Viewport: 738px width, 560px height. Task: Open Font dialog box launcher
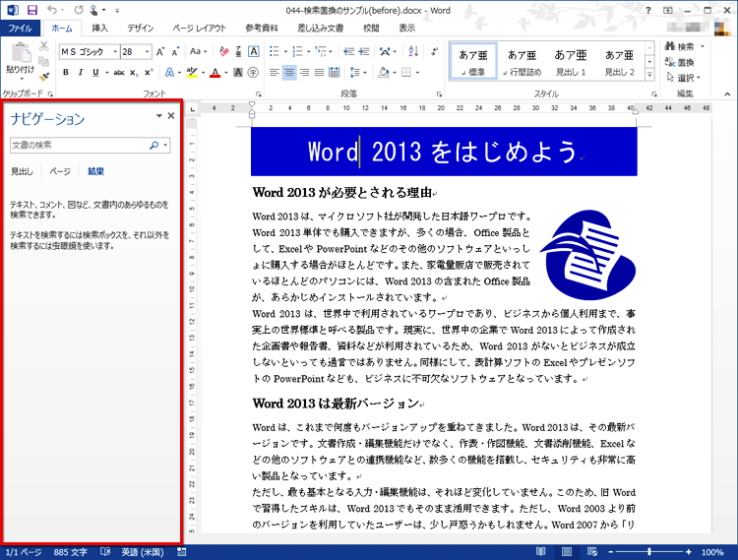tap(259, 94)
